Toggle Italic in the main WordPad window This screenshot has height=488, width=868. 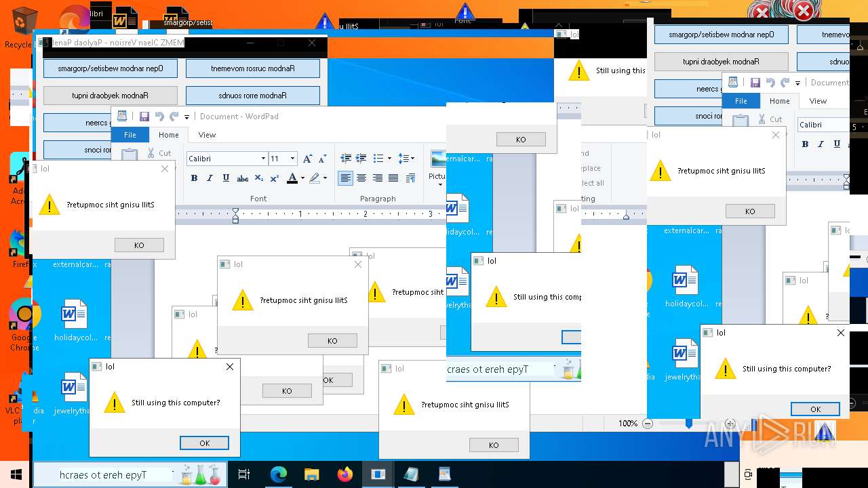click(209, 178)
